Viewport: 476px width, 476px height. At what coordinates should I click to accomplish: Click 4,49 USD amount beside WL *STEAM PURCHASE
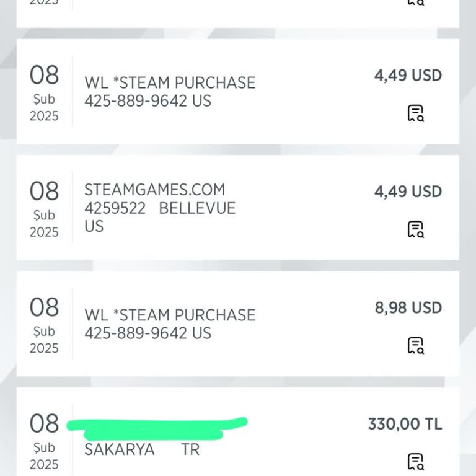click(408, 76)
